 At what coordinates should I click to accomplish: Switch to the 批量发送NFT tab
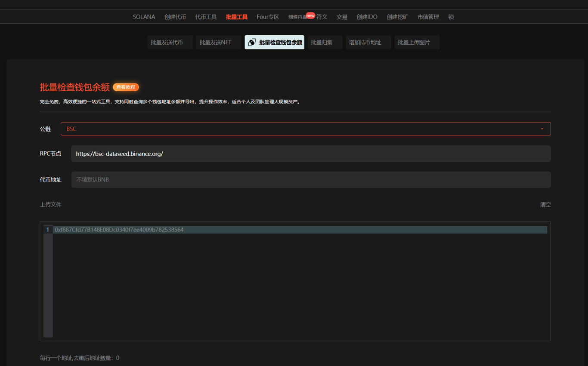tap(218, 42)
